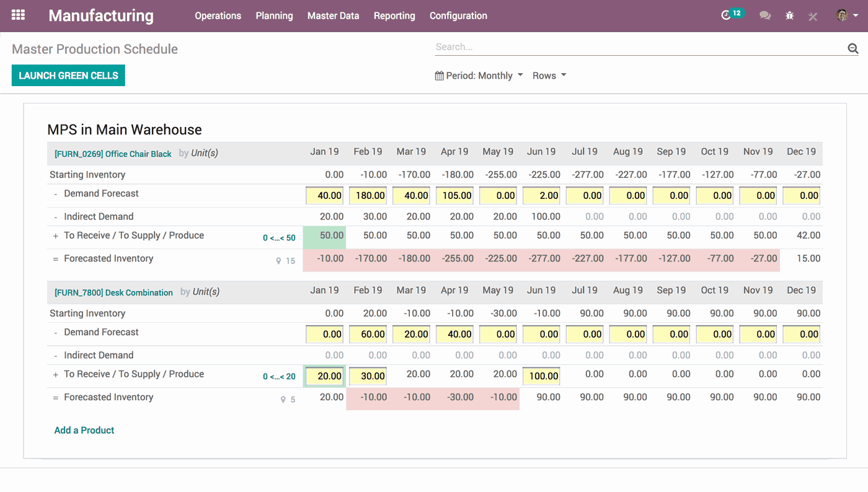Open the Operations menu

[218, 15]
